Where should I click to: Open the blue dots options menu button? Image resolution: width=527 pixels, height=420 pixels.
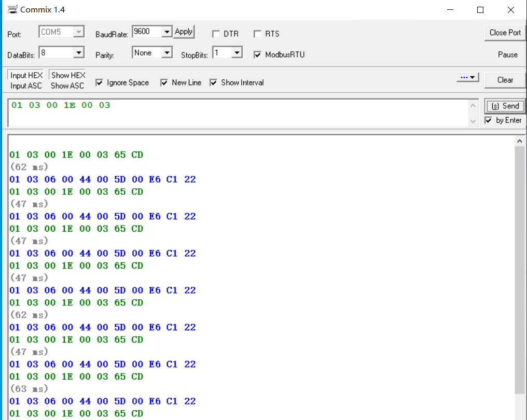468,77
